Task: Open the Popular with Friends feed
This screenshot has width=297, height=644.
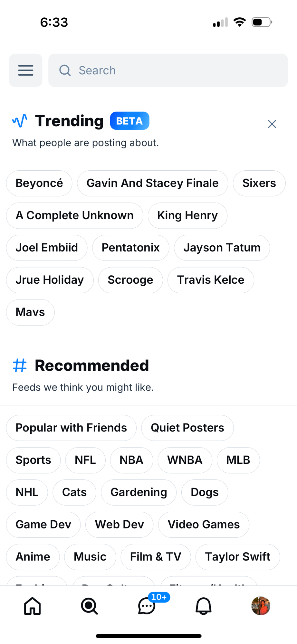Action: (71, 428)
